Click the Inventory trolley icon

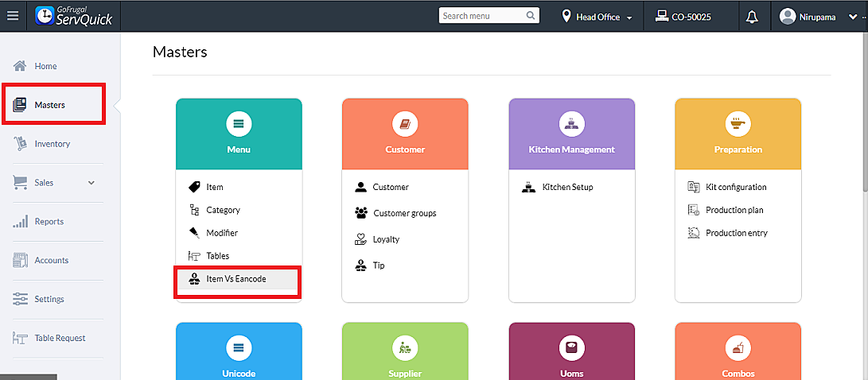click(20, 143)
